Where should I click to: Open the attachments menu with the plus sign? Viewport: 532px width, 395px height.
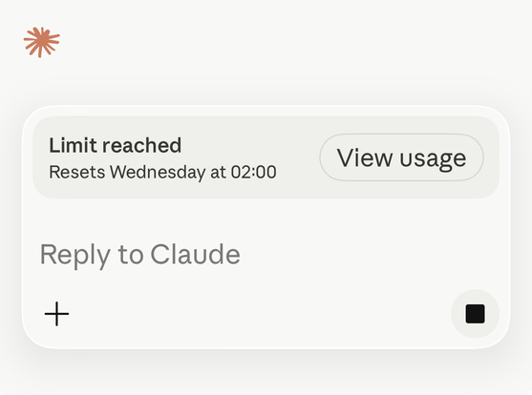56,314
